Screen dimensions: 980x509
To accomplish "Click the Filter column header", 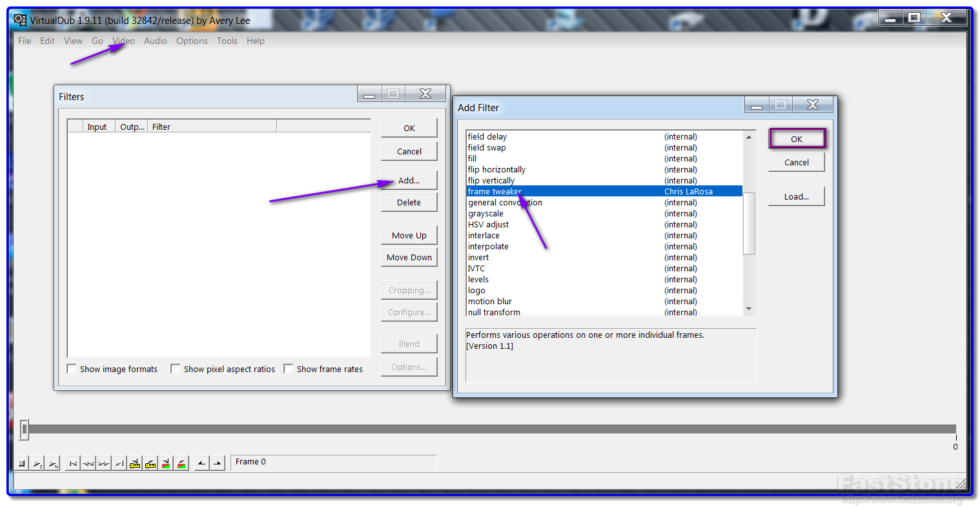I will 212,127.
